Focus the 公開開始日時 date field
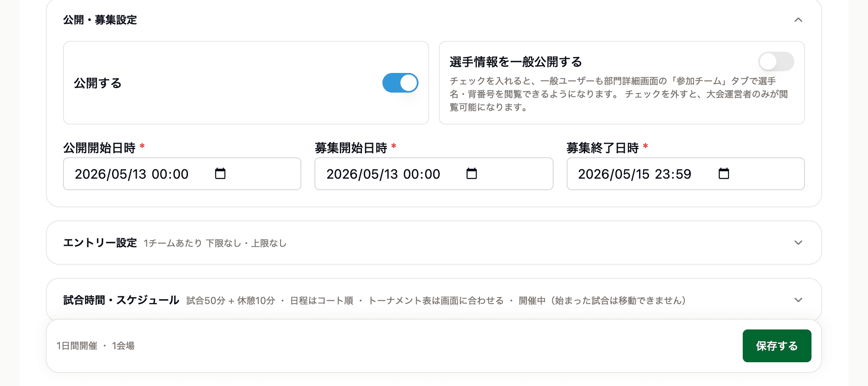 [182, 174]
